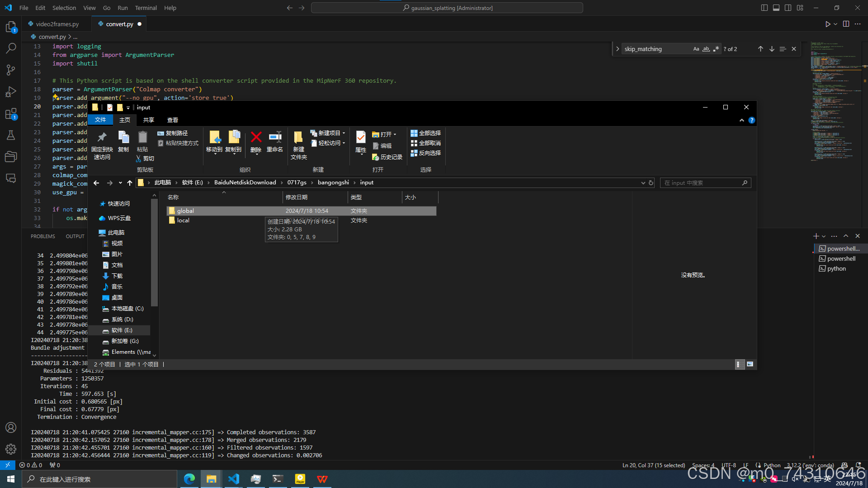868x488 pixels.
Task: Open the new terminal launch profile dropdown
Action: [x=824, y=236]
